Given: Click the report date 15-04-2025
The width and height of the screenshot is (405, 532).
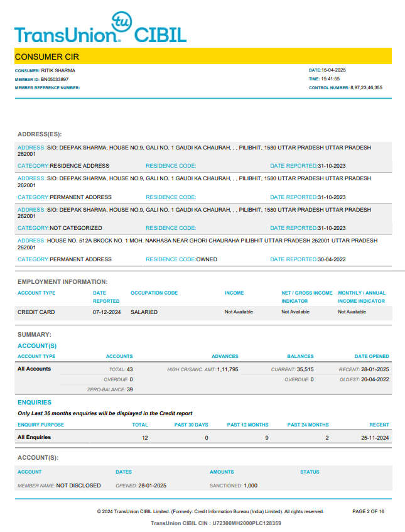Looking at the screenshot, I should click(333, 70).
